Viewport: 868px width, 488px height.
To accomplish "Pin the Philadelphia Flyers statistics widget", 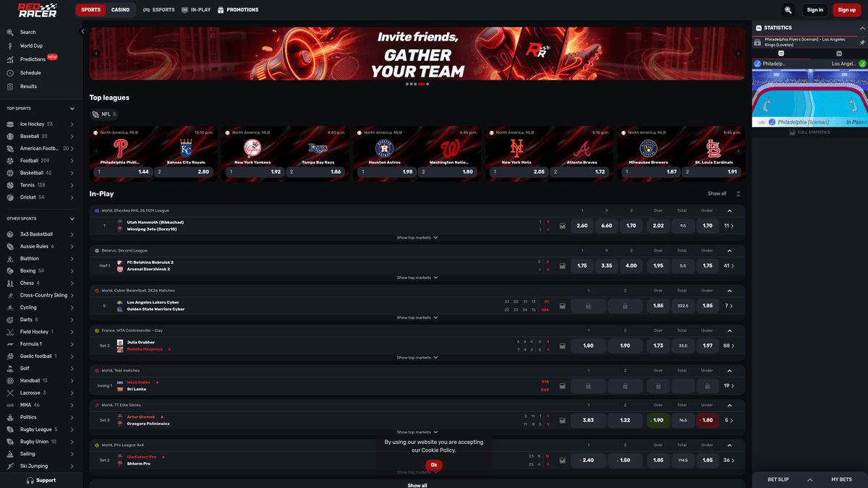I will pyautogui.click(x=862, y=43).
